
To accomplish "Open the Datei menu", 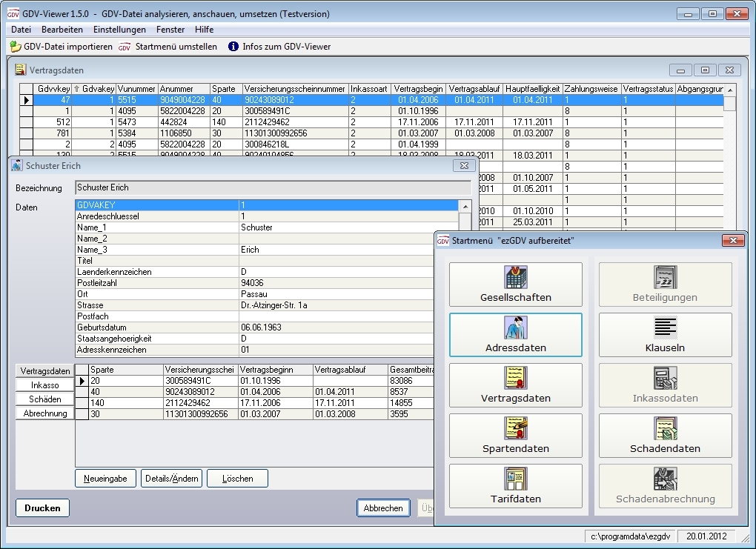I will pyautogui.click(x=21, y=30).
